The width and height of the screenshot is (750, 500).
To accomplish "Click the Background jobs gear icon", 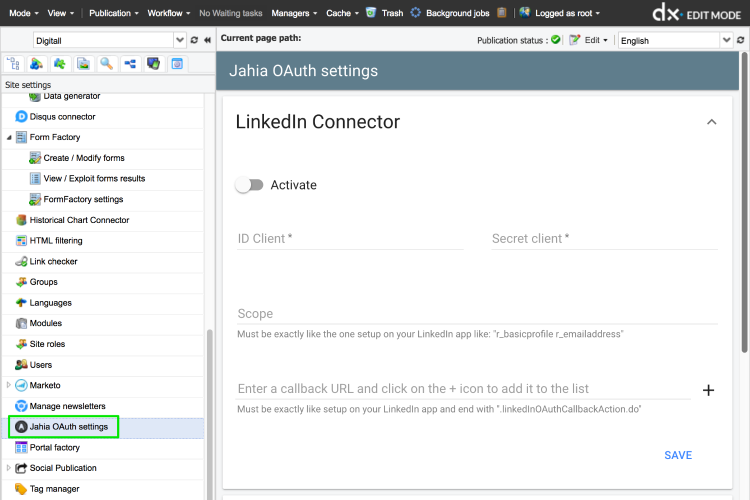I will pos(416,13).
